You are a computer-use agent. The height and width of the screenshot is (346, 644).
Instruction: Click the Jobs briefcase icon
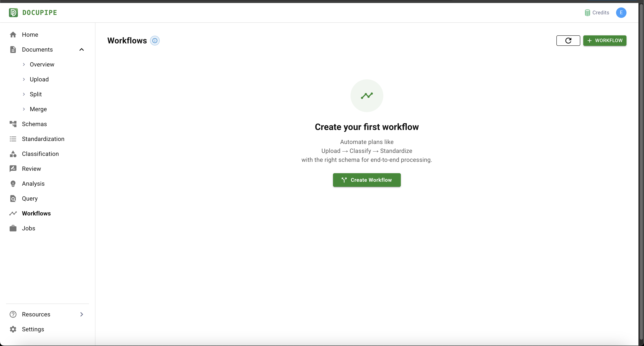click(13, 228)
